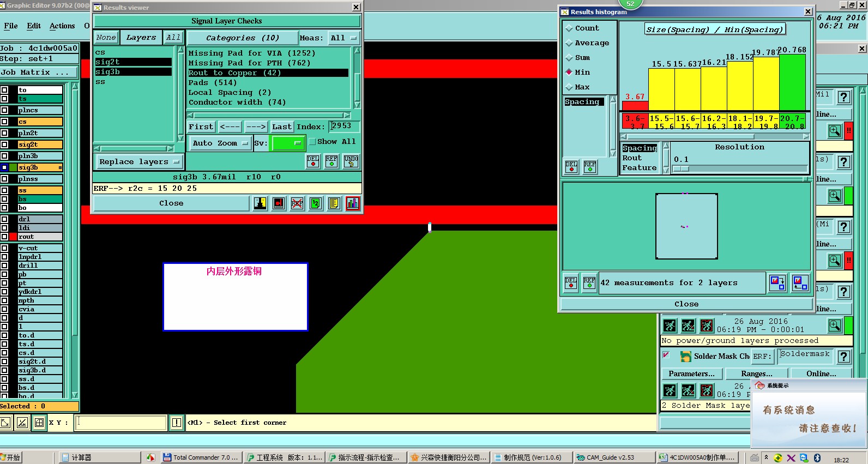Click the UNDO icon in Results viewer
Image resolution: width=868 pixels, height=464 pixels.
click(x=351, y=161)
